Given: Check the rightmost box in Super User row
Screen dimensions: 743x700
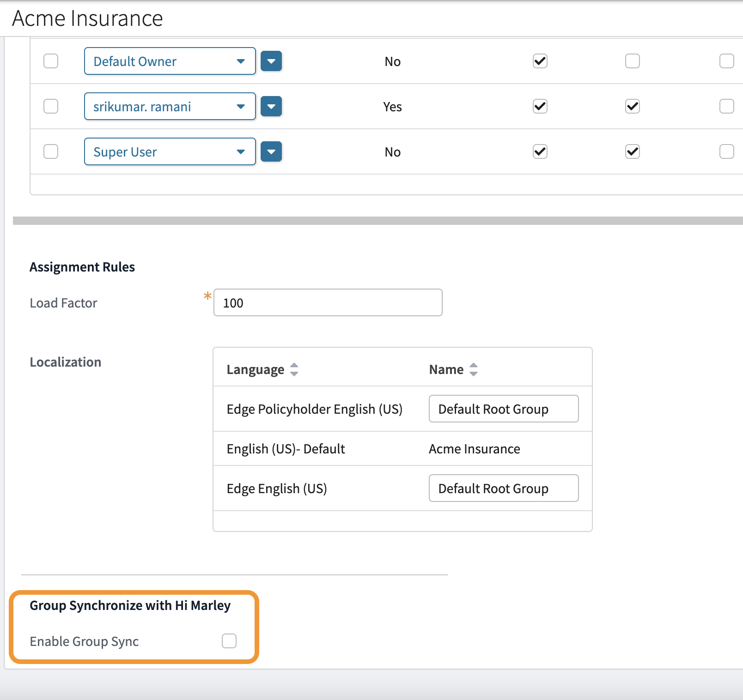Looking at the screenshot, I should coord(727,151).
